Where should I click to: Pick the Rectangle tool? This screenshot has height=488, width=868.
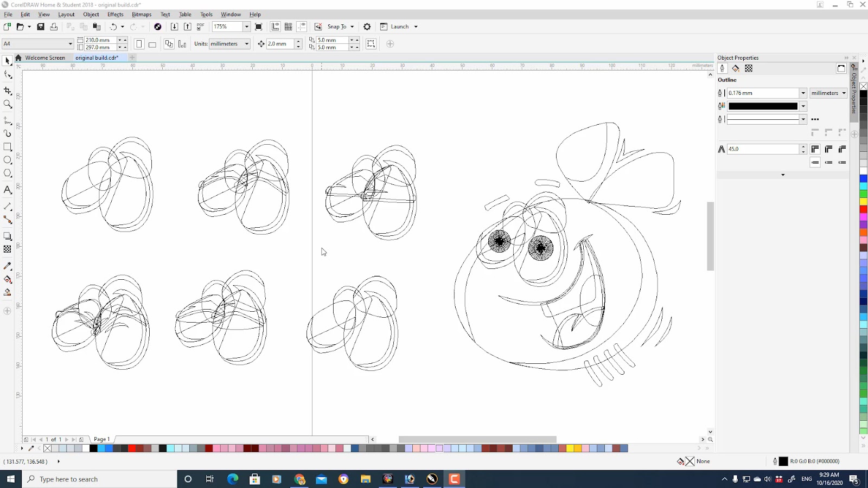(8, 147)
